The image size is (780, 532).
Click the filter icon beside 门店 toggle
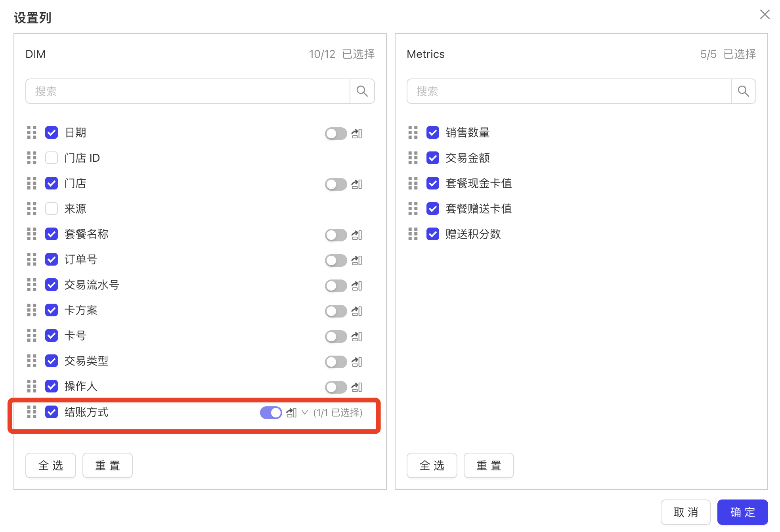coord(357,184)
